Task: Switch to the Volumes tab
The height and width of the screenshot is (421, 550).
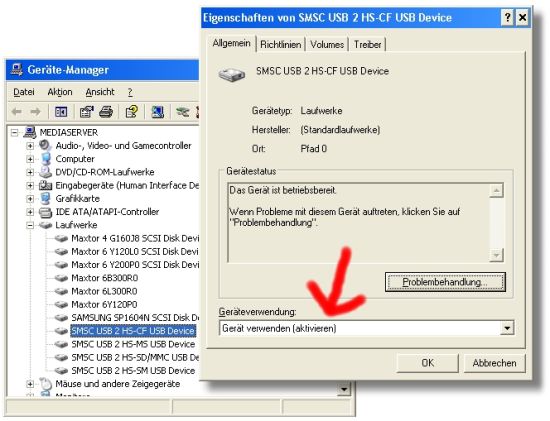Action: click(327, 45)
